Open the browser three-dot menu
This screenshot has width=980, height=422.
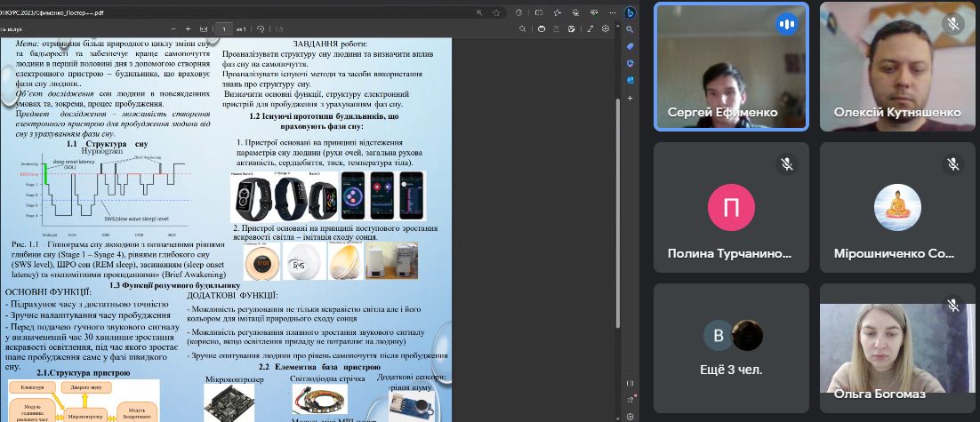point(610,12)
